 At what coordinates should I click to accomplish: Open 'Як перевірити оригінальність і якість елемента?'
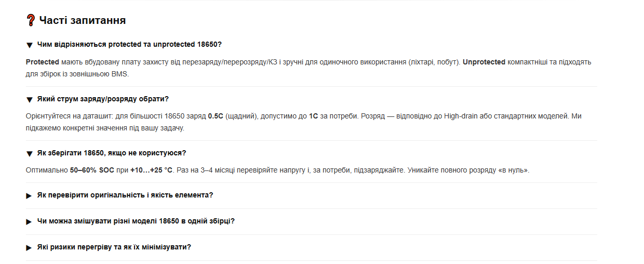[125, 195]
